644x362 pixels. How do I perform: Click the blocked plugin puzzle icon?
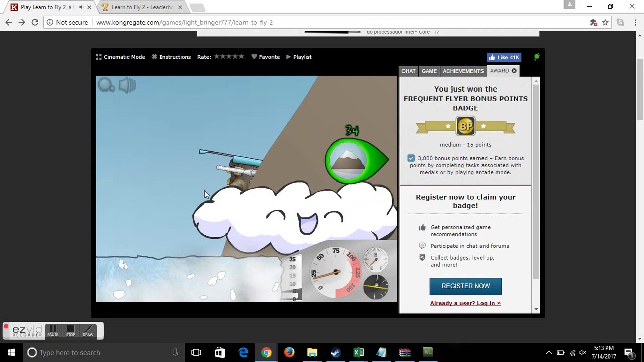[x=594, y=22]
